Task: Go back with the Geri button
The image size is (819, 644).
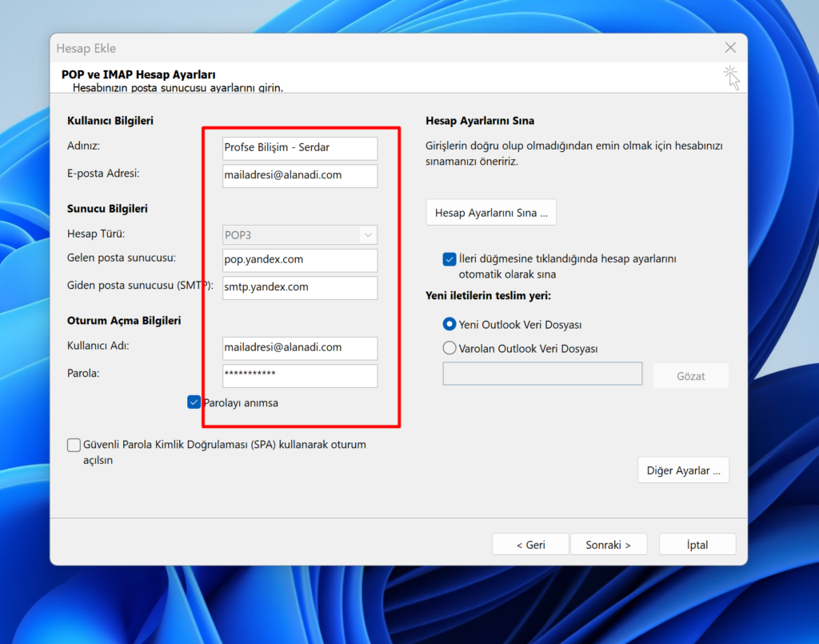Action: [530, 545]
